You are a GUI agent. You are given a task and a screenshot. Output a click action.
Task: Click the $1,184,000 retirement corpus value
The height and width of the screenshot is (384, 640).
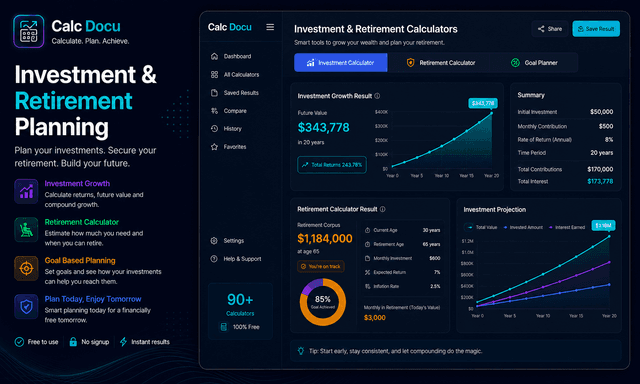(324, 238)
